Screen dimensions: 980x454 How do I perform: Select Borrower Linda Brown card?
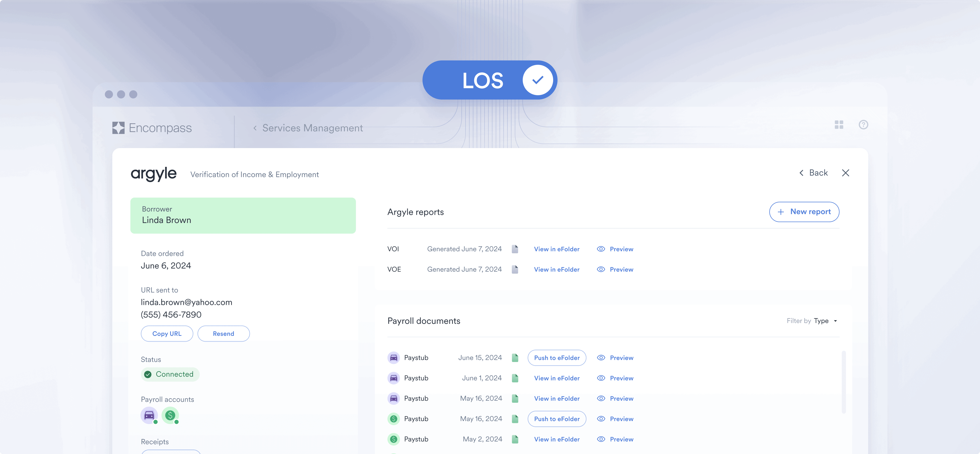tap(243, 215)
